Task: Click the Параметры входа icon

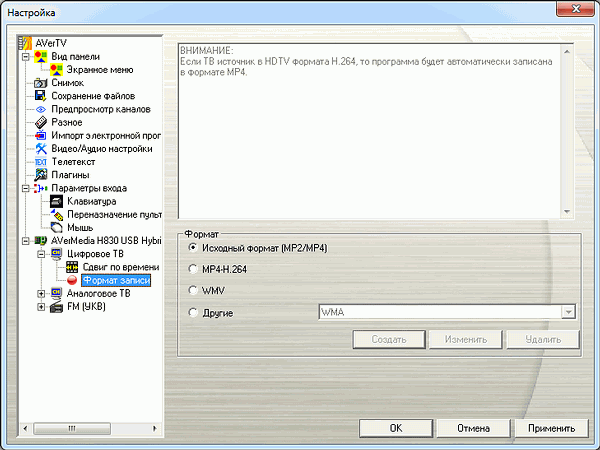Action: click(x=41, y=188)
